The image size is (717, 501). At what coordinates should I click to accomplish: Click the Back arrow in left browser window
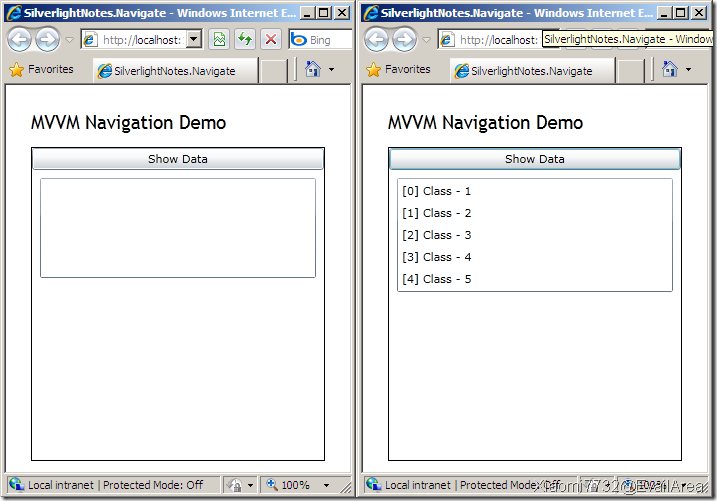(x=20, y=40)
